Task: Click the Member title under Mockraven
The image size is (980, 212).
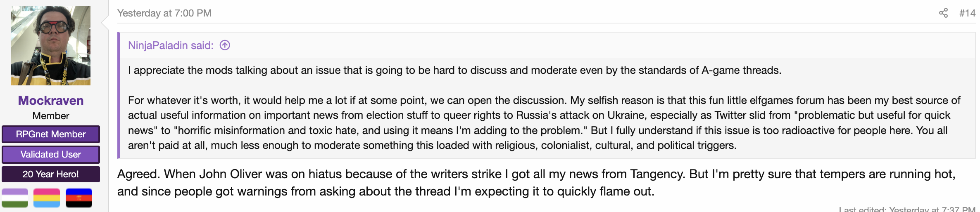Action: 51,116
